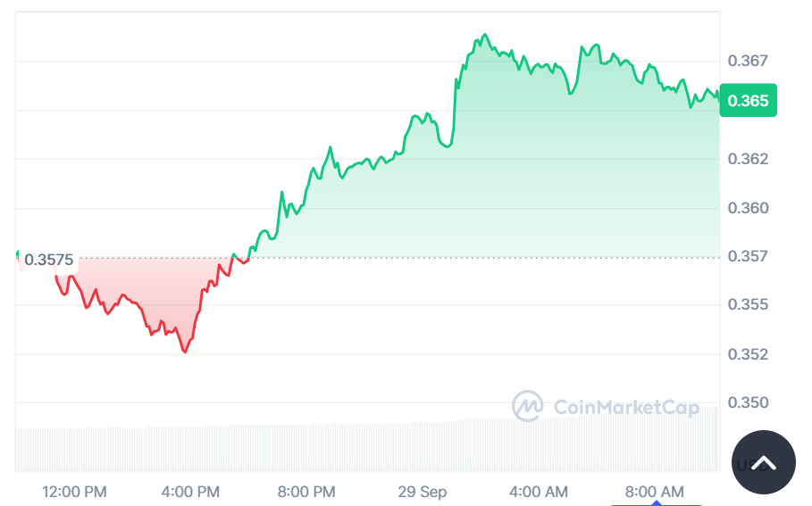This screenshot has height=506, width=812.
Task: Select the green 0.365 current price tag
Action: (x=748, y=101)
